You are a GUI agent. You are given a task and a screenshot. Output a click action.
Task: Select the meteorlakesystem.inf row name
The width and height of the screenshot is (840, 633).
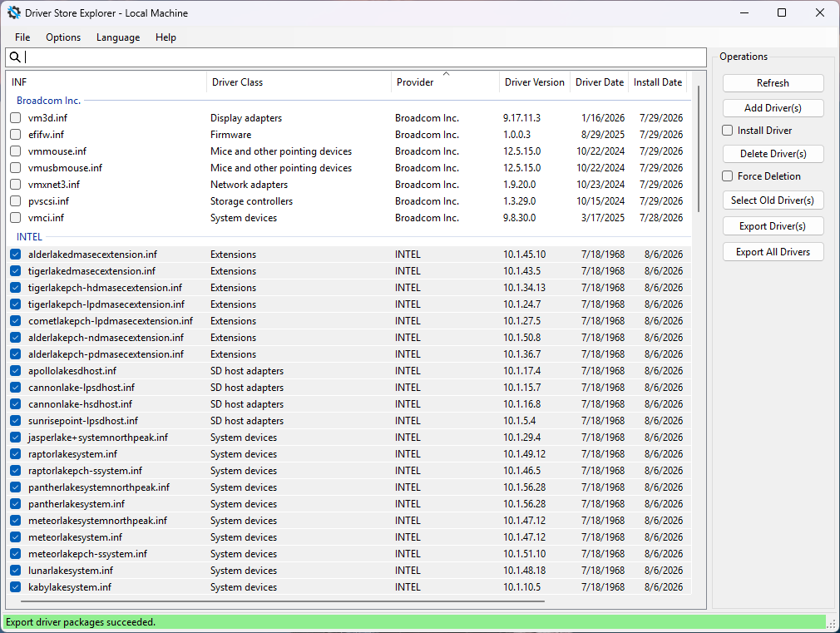coord(75,537)
